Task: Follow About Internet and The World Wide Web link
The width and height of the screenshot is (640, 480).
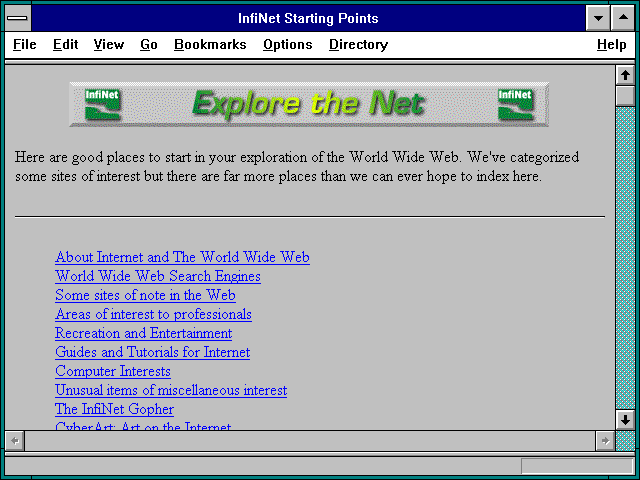Action: tap(182, 257)
